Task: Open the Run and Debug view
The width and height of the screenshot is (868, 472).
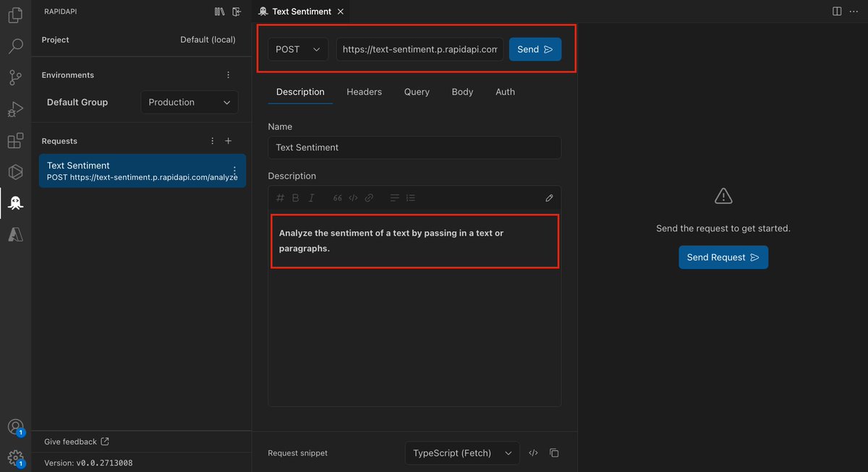Action: click(15, 108)
